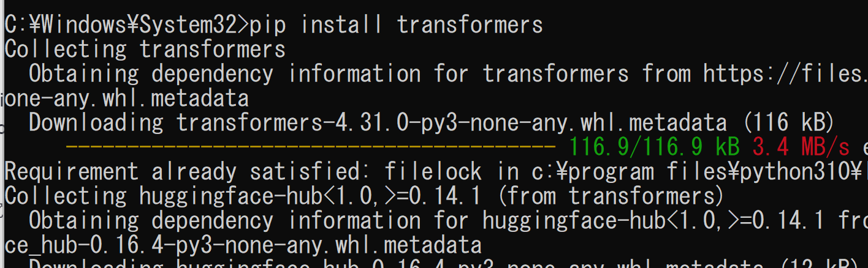
Task: Click 'filelock' package name in output
Action: pyautogui.click(x=433, y=172)
